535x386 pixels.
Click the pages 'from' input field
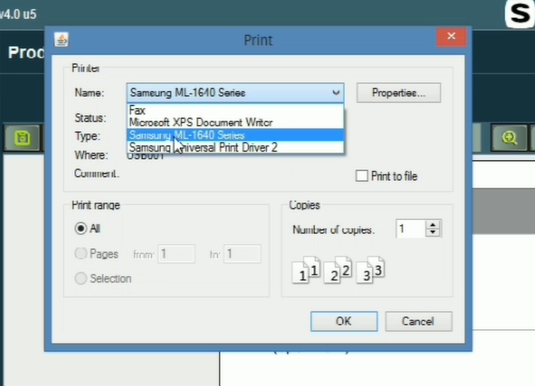[x=176, y=254]
